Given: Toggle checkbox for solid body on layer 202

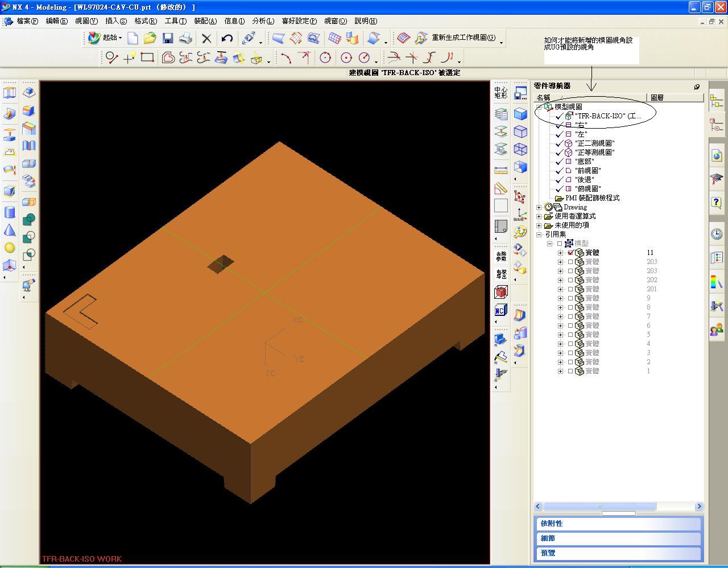Looking at the screenshot, I should 570,280.
